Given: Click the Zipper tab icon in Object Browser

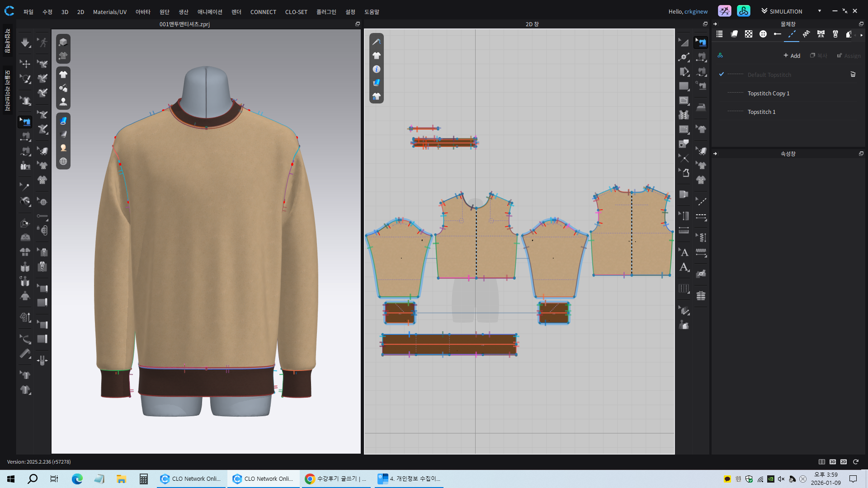Looking at the screenshot, I should pyautogui.click(x=835, y=34).
